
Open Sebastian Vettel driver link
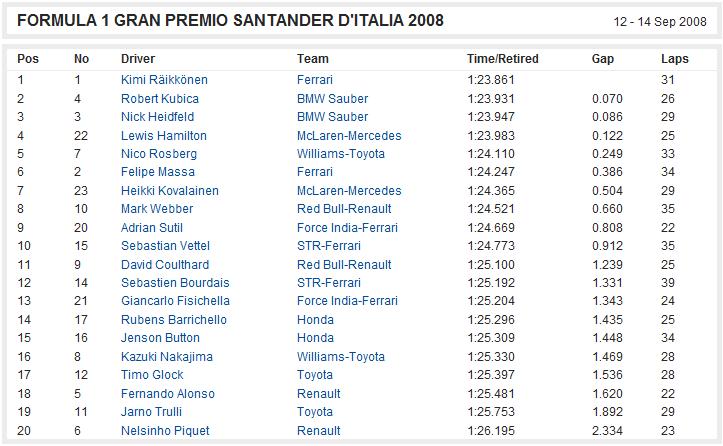coord(165,246)
